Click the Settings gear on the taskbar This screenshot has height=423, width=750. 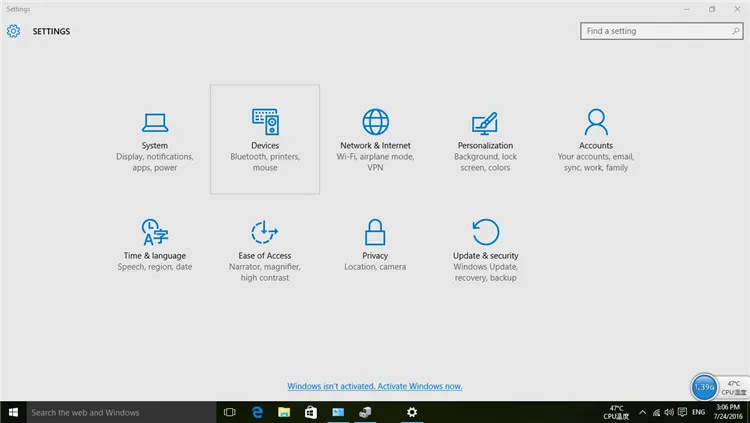tap(412, 412)
